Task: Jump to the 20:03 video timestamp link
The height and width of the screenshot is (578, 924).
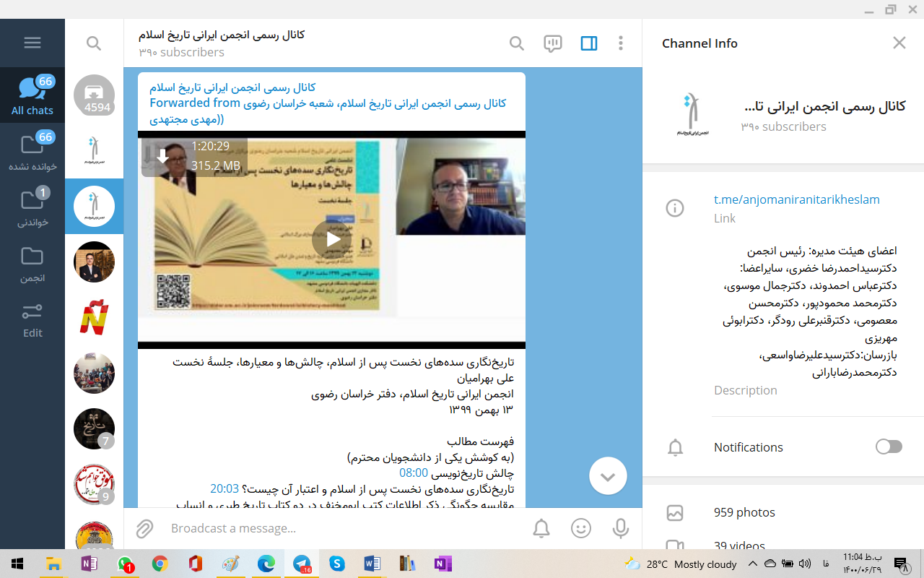Action: [x=225, y=488]
